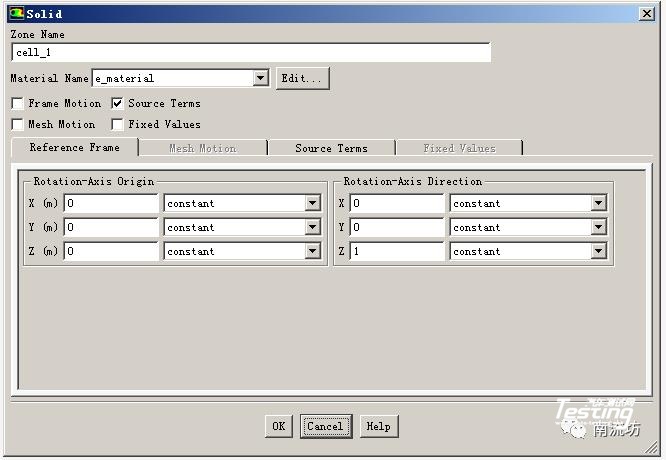
Task: Enable the Mesh Motion checkbox
Action: click(17, 124)
